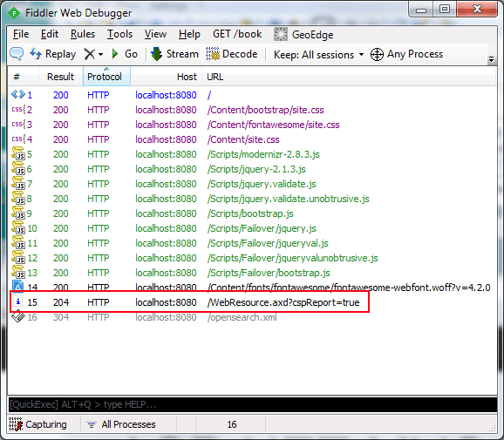This screenshot has width=504, height=440.
Task: Click the JS icon of session 13
Action: 18,272
